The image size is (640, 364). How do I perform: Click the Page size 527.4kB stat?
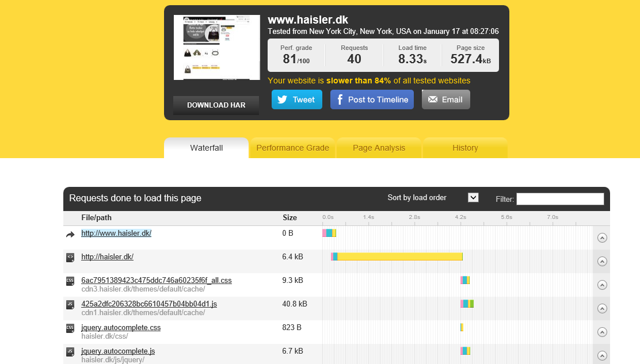(x=471, y=55)
